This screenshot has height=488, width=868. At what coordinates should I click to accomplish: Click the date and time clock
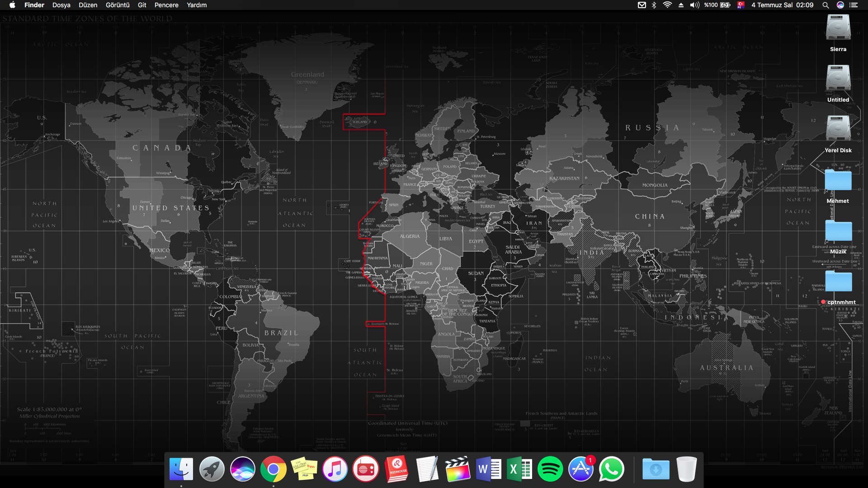(x=782, y=5)
